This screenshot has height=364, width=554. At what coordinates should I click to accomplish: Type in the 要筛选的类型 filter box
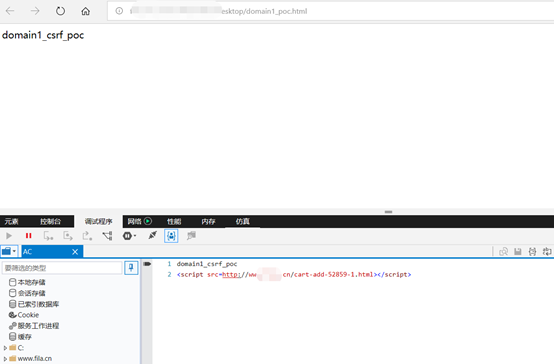[x=62, y=268]
